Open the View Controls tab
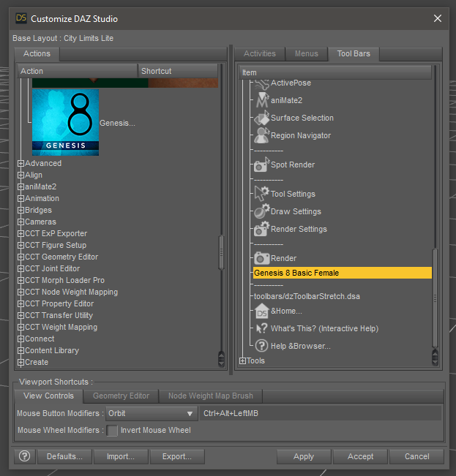The width and height of the screenshot is (456, 476). [48, 396]
